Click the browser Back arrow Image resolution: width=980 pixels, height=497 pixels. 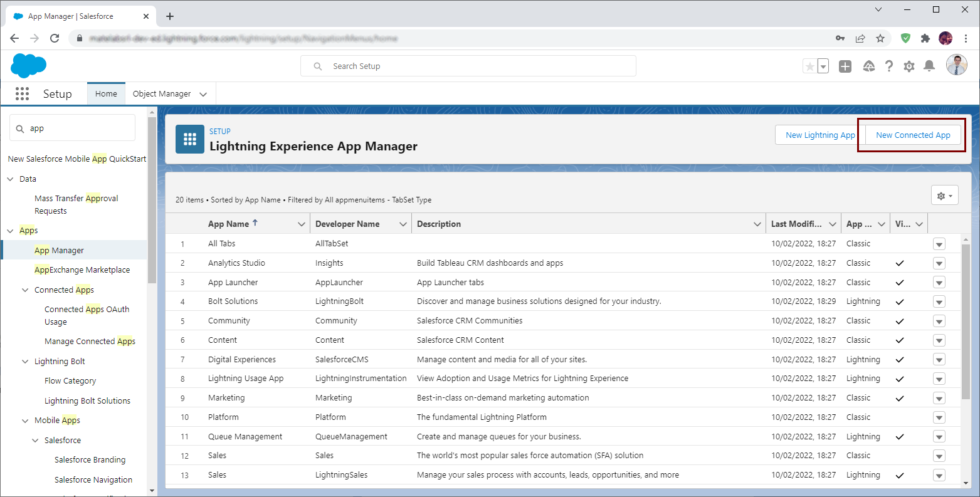[x=14, y=38]
